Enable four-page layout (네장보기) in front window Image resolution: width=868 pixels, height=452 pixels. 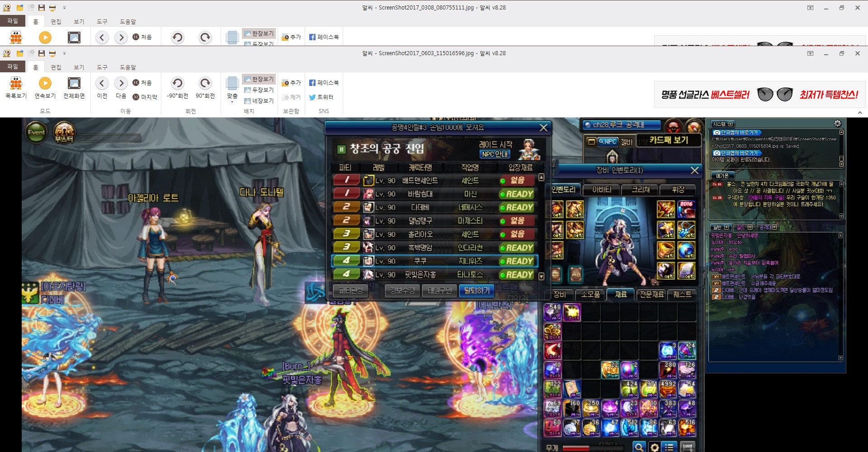[259, 101]
